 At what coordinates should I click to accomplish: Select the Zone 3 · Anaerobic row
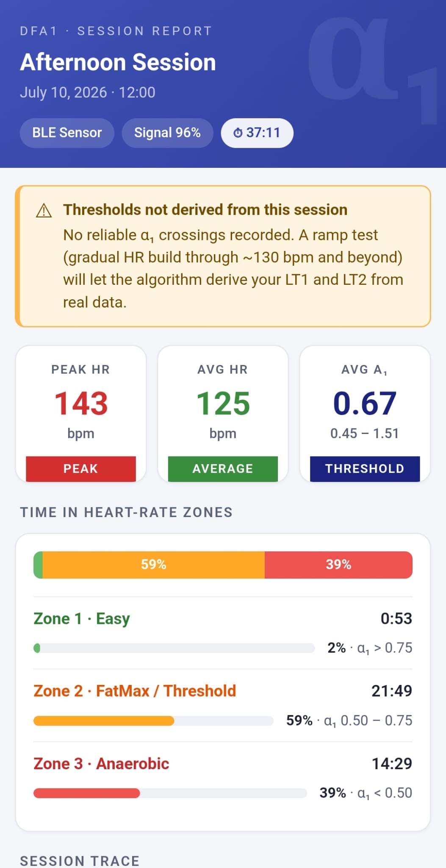[x=223, y=778]
